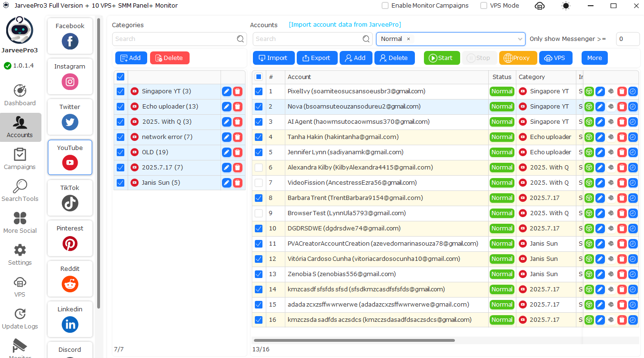Click the Import accounts button
This screenshot has width=644, height=358.
274,58
